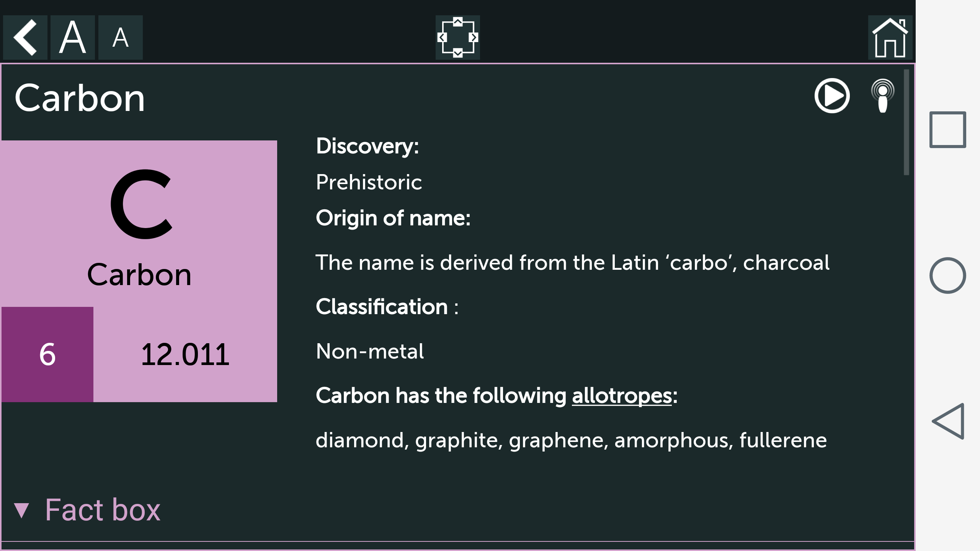Image resolution: width=980 pixels, height=551 pixels.
Task: Open the home screen icon
Action: pyautogui.click(x=890, y=37)
